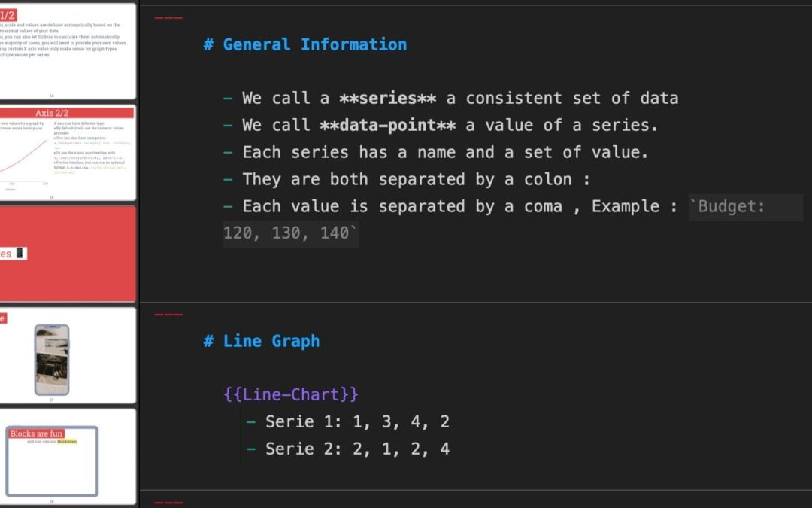812x508 pixels.
Task: Click the bold **series** text
Action: (387, 98)
